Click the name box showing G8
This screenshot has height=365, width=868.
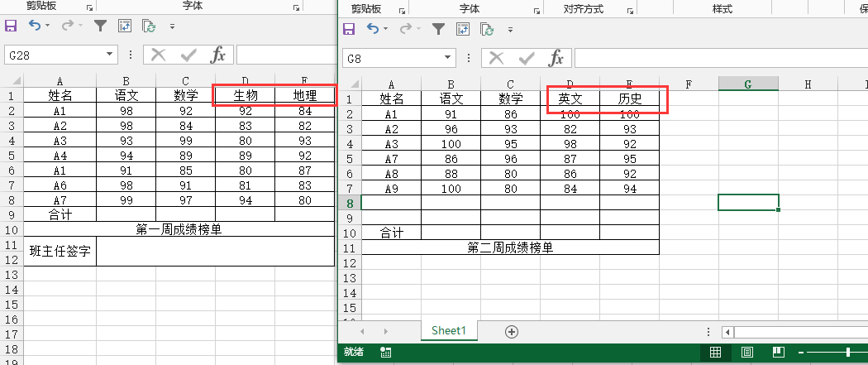tap(392, 58)
